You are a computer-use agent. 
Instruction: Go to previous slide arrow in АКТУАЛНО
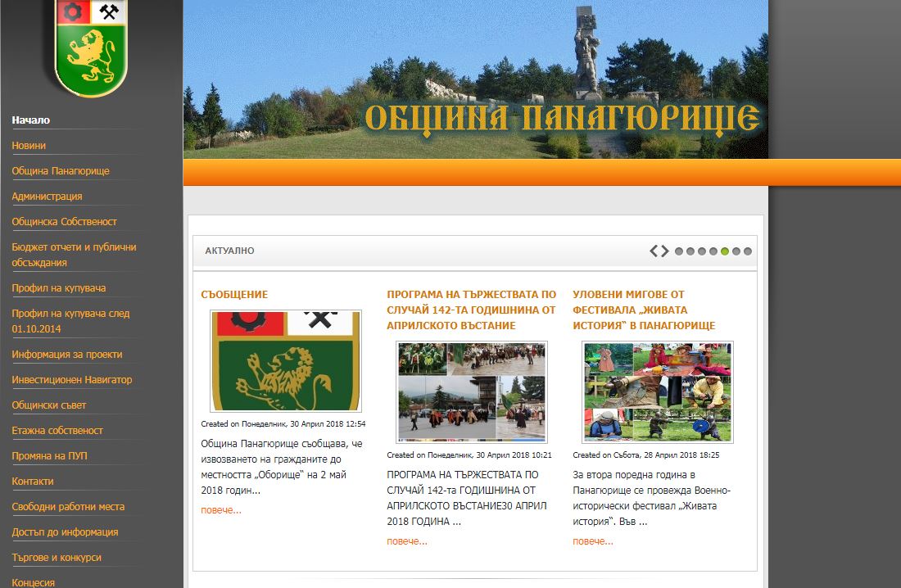654,251
